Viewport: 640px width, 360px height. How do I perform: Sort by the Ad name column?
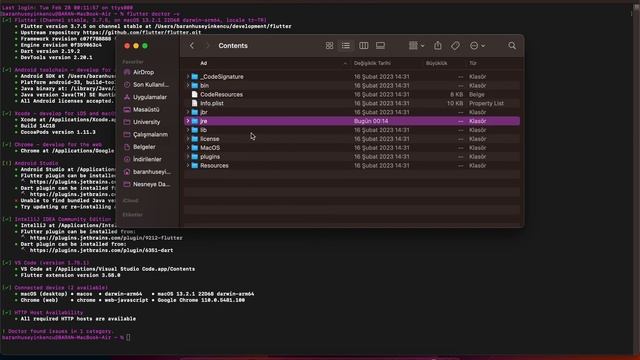point(203,63)
